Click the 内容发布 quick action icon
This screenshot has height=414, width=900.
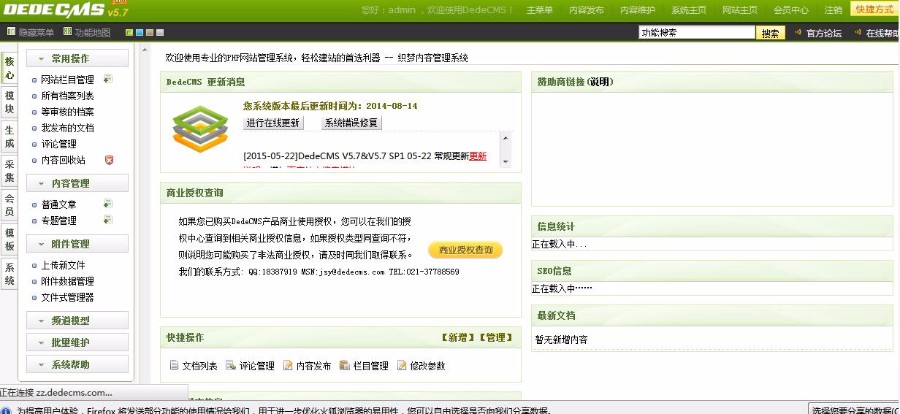tap(288, 365)
